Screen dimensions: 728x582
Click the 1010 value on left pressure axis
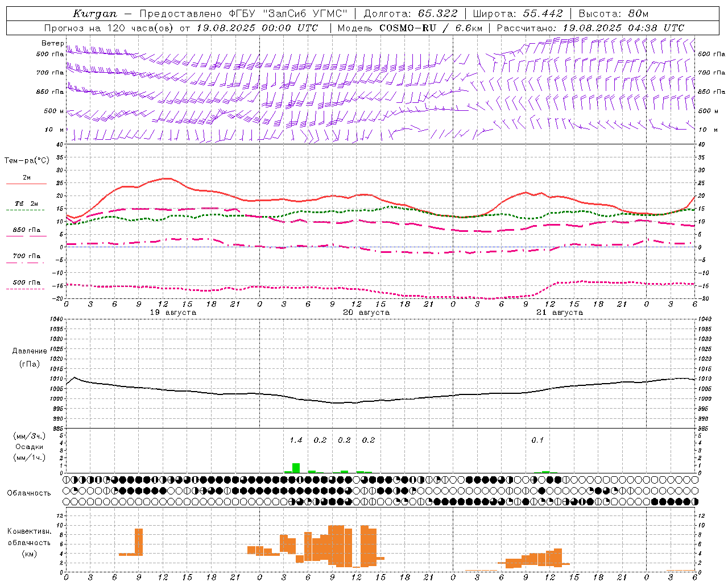tap(58, 379)
